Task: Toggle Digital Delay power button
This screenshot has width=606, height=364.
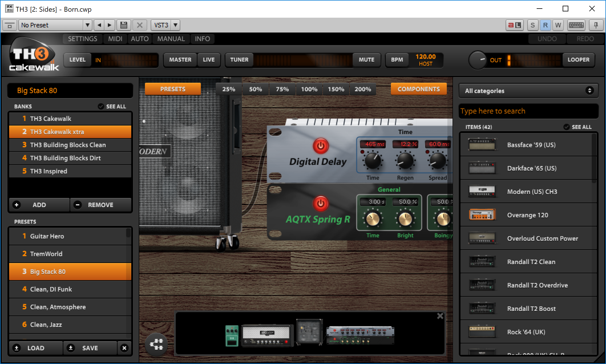Action: pos(321,146)
